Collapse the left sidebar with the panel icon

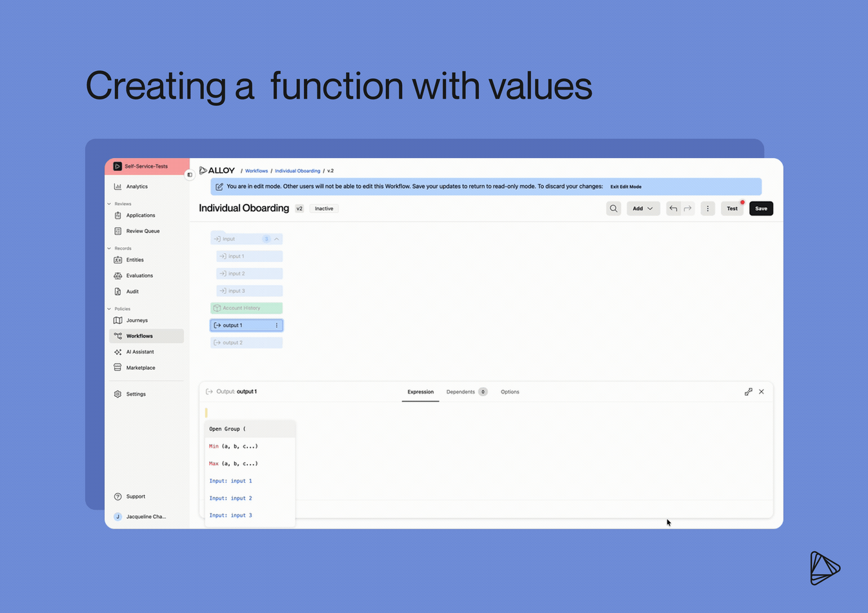(x=190, y=175)
